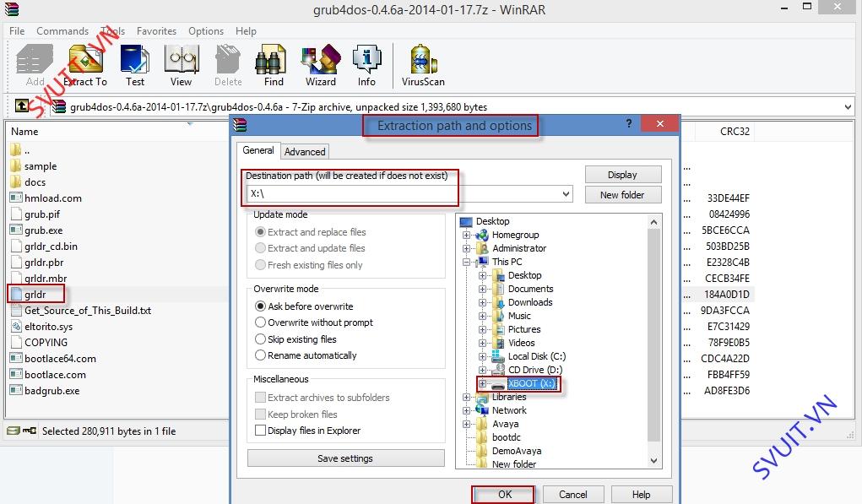
Task: Enable Display files in Explorer checkbox
Action: pos(261,431)
